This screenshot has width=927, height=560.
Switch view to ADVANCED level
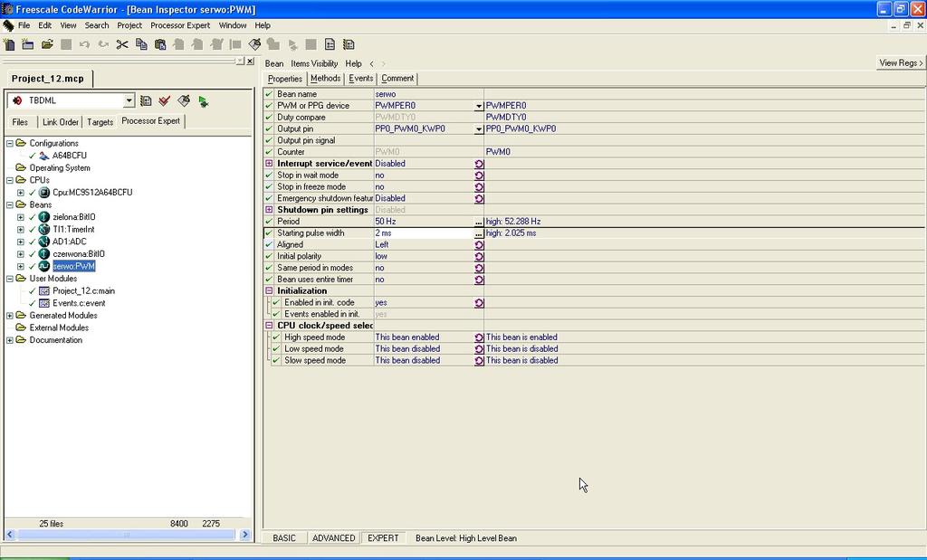(x=333, y=538)
